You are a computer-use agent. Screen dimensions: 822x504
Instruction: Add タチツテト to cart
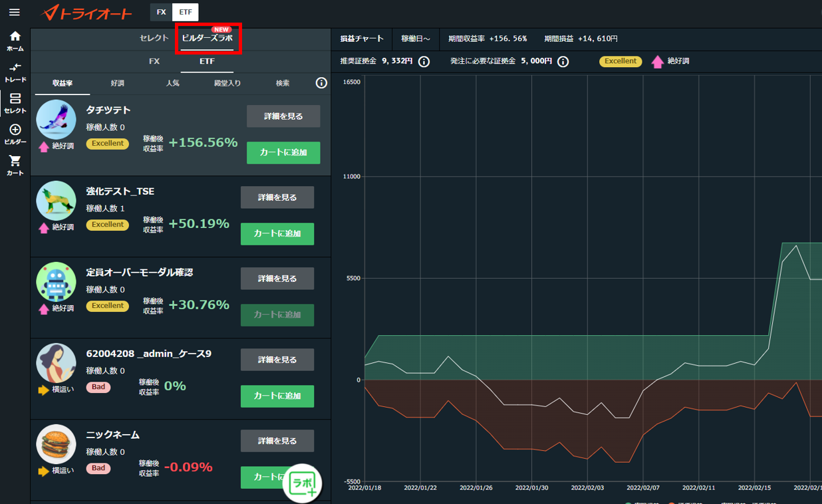(x=283, y=152)
